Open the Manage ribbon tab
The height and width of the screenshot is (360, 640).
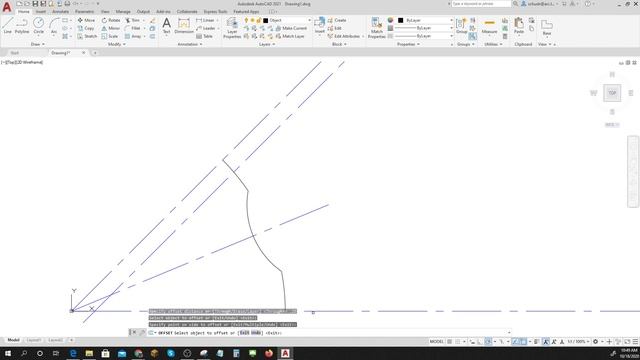pos(123,12)
